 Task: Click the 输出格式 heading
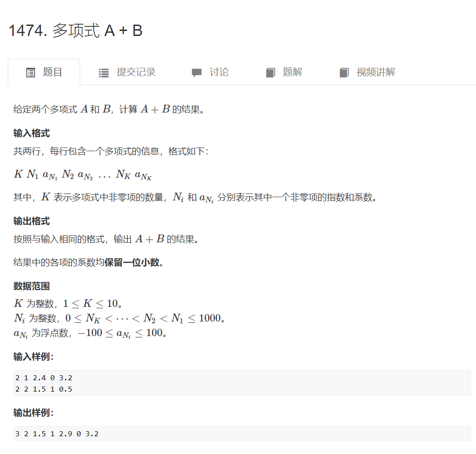31,221
